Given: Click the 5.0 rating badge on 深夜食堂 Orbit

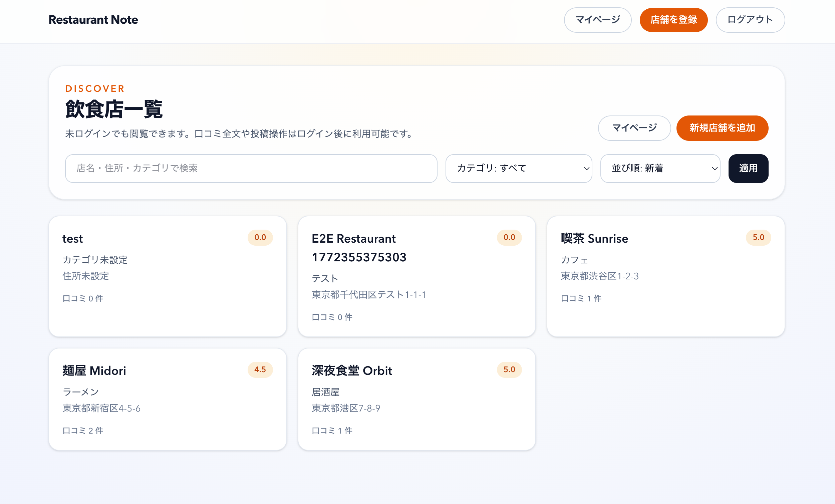Looking at the screenshot, I should 509,369.
